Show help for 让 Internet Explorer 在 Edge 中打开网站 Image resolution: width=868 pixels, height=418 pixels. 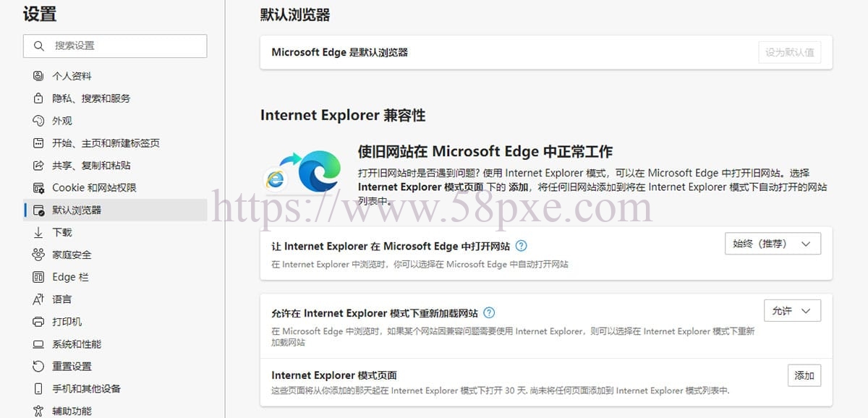tap(522, 246)
